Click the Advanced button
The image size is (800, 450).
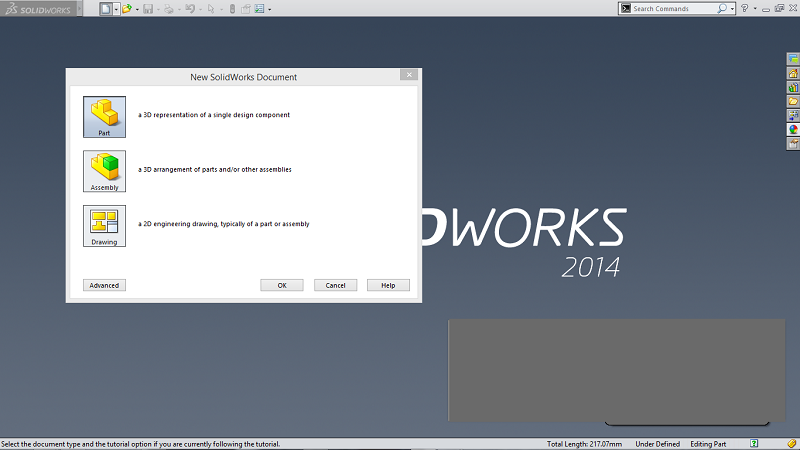104,285
